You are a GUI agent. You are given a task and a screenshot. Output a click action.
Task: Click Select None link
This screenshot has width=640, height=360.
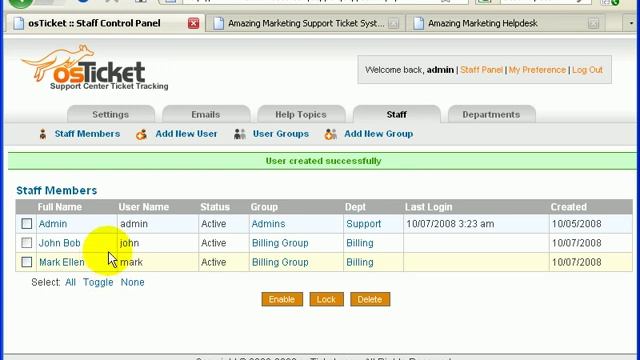click(x=132, y=282)
